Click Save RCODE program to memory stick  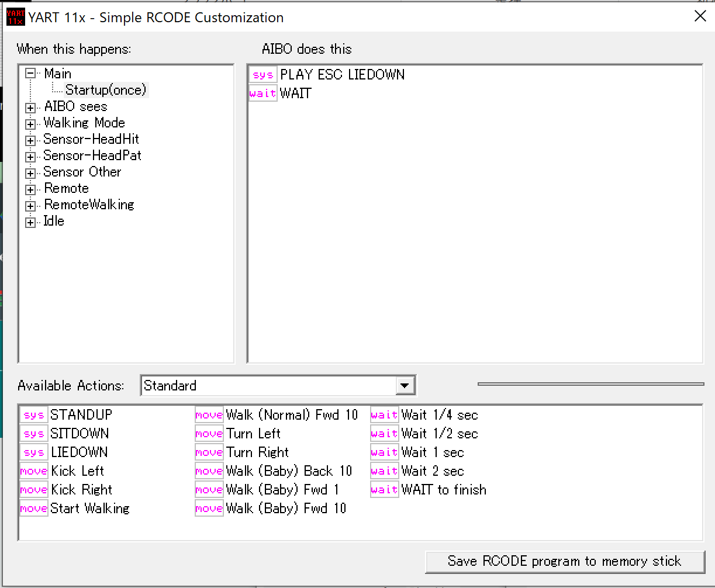click(564, 561)
